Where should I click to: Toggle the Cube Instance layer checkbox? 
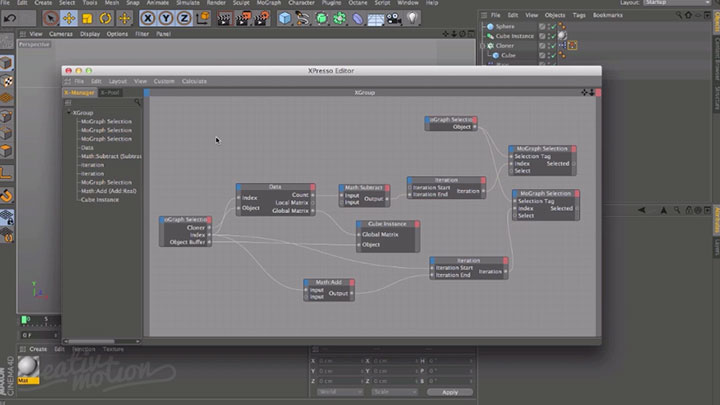[542, 36]
